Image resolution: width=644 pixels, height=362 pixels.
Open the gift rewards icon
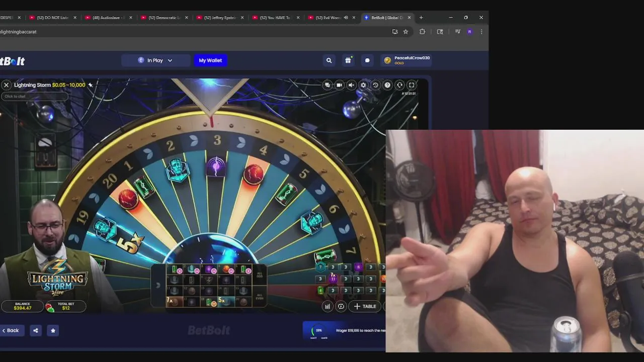pyautogui.click(x=348, y=60)
